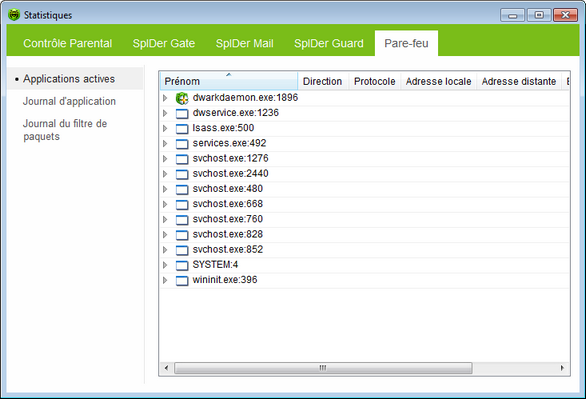Viewport: 586px width, 399px height.
Task: Click the scrollbar right arrow
Action: pyautogui.click(x=562, y=368)
